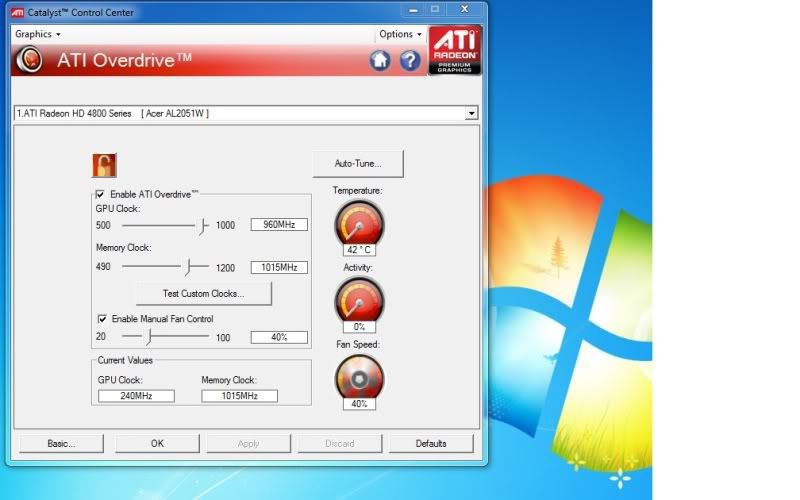Click the GPU Clock slider handle

pos(203,226)
